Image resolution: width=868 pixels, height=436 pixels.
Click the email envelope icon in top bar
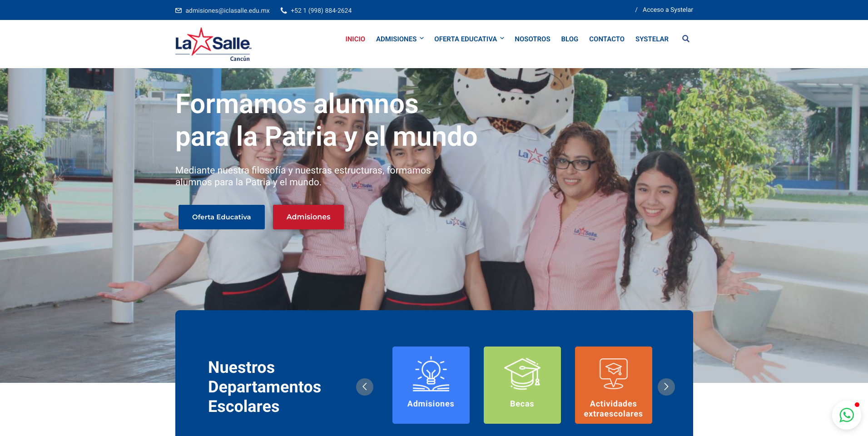click(179, 10)
